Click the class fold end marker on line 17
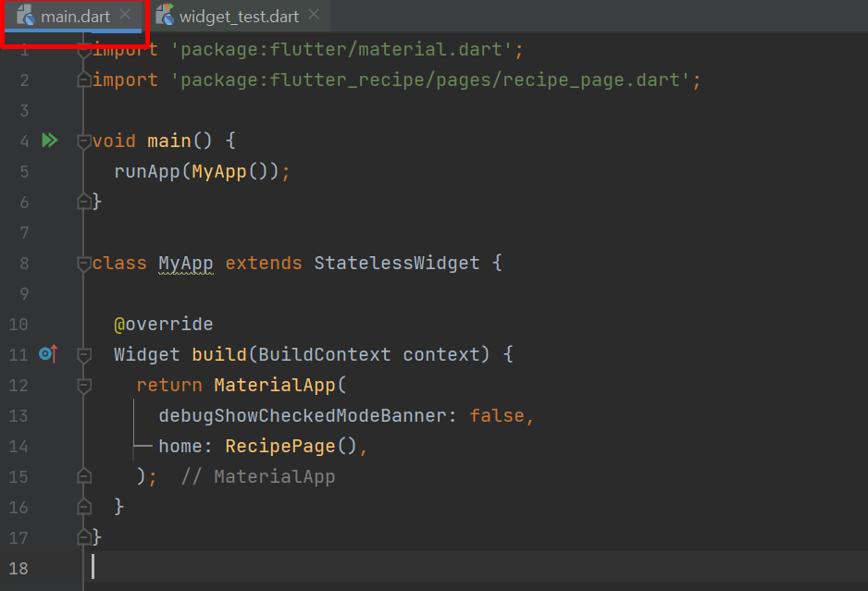Screen dimensions: 868x591 tap(84, 536)
